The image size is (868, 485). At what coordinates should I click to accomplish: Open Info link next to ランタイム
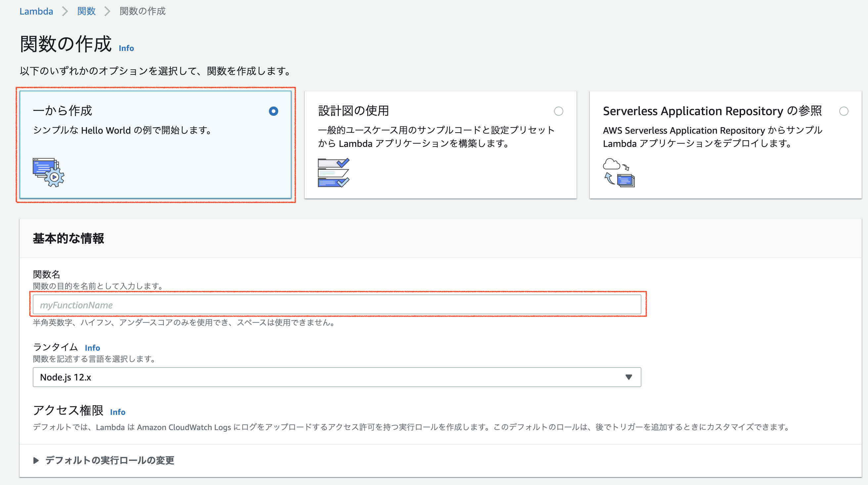[92, 348]
